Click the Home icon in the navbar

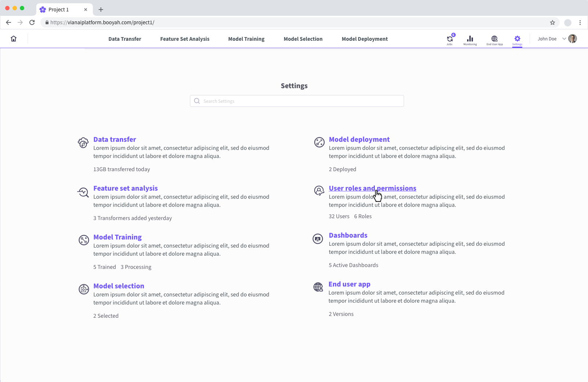14,38
